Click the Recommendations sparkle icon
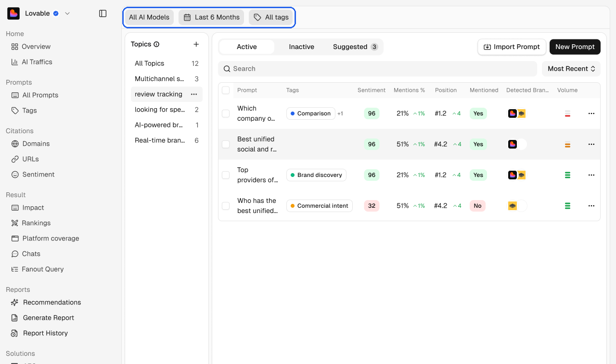 click(15, 302)
